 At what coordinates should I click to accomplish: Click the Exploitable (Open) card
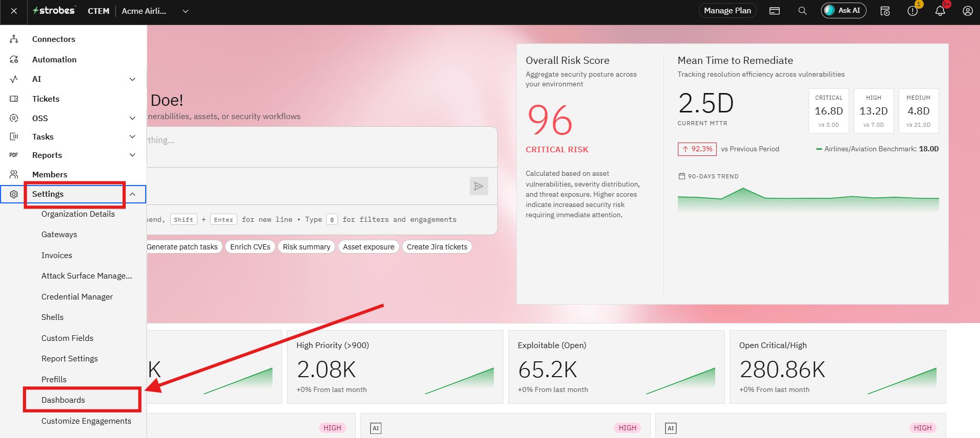coord(617,367)
